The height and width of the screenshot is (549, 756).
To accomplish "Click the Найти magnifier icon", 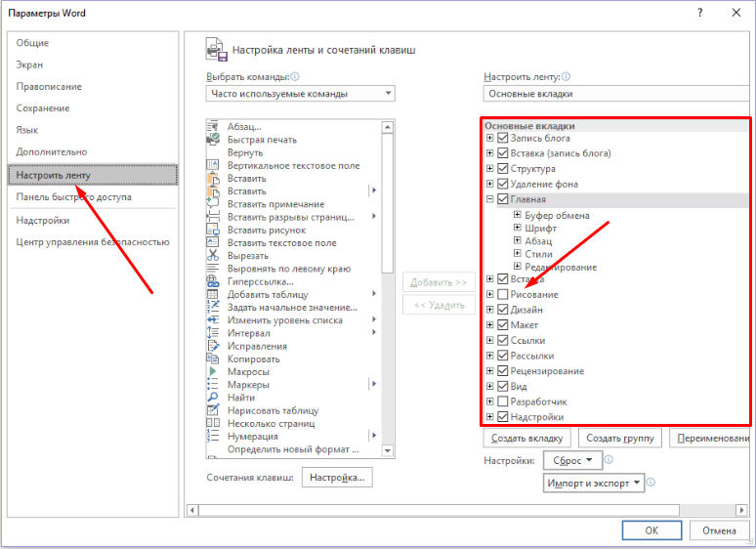I will pos(213,398).
